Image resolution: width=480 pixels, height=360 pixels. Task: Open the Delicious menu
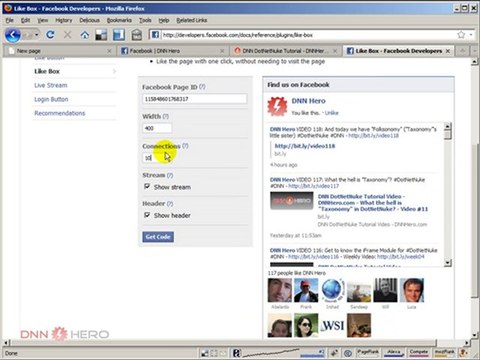[89, 20]
